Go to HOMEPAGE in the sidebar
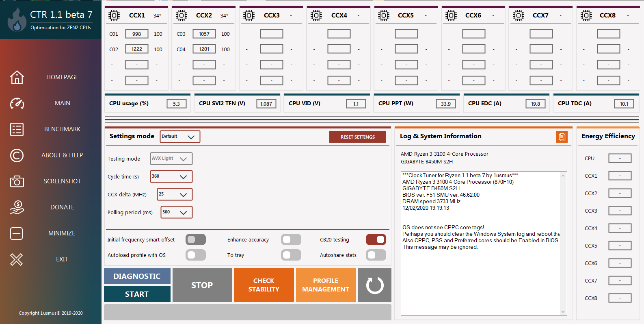 pyautogui.click(x=62, y=77)
